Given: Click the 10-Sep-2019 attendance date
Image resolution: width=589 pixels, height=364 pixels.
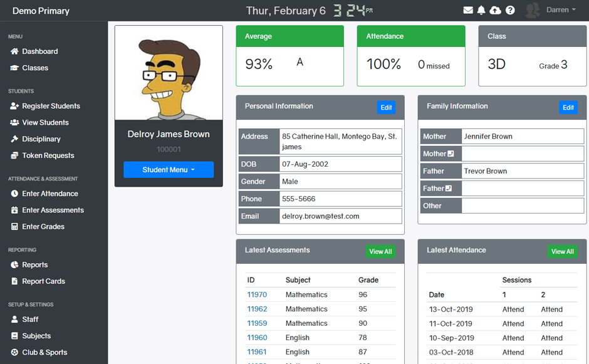Looking at the screenshot, I should [x=452, y=338].
